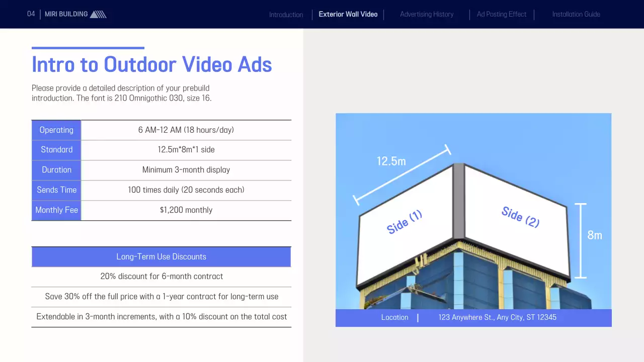Select the $1,200 monthly value

click(186, 210)
